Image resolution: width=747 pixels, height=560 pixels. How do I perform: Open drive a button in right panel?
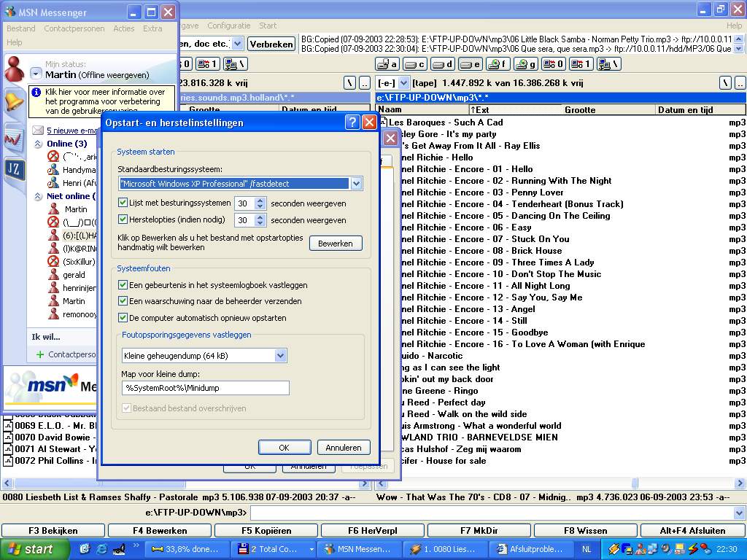pyautogui.click(x=387, y=64)
